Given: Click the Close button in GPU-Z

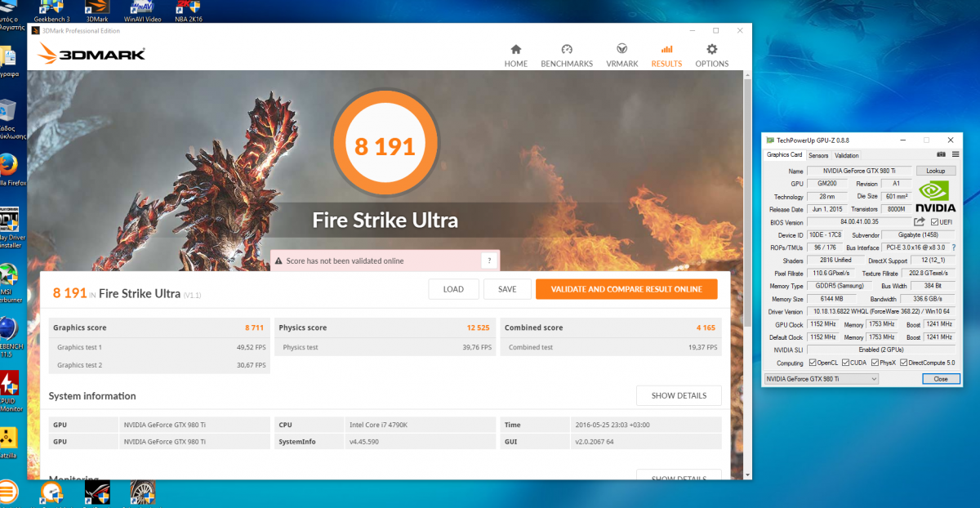Looking at the screenshot, I should tap(941, 379).
